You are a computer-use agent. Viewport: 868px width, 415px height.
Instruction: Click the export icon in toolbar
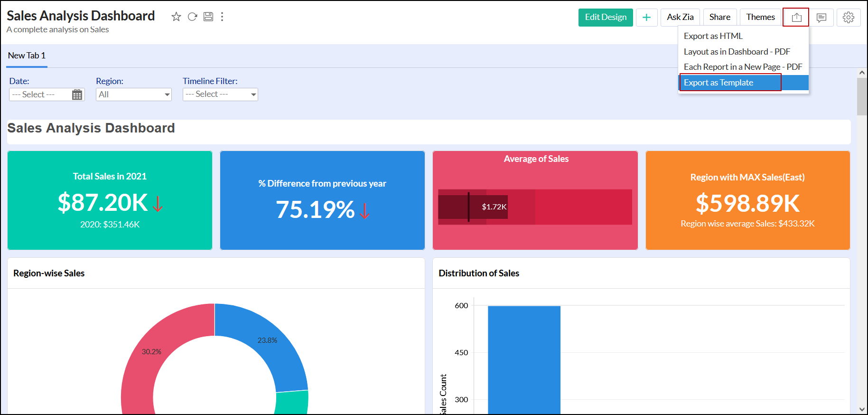[x=796, y=18]
